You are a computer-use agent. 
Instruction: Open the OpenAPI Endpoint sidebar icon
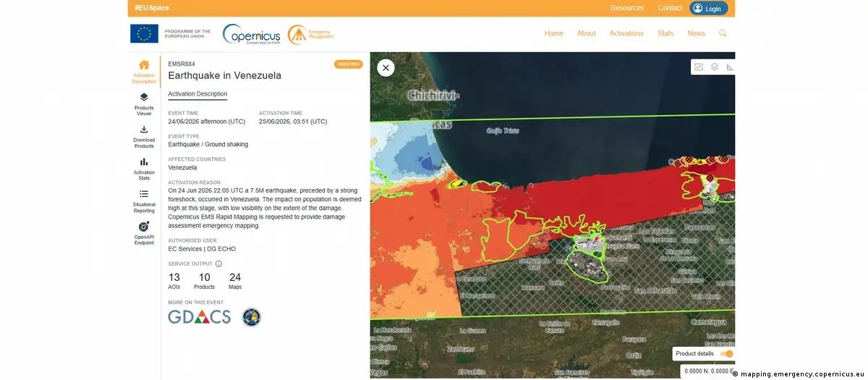144,233
